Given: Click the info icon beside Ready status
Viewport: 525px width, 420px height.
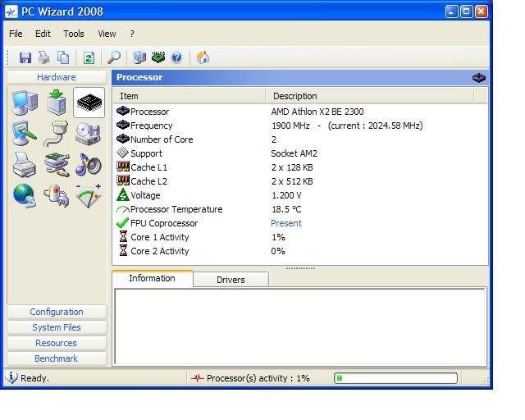Looking at the screenshot, I should pyautogui.click(x=11, y=377).
